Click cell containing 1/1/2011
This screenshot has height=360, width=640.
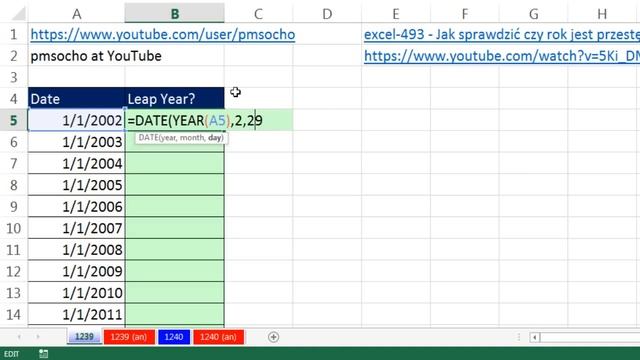tap(76, 314)
